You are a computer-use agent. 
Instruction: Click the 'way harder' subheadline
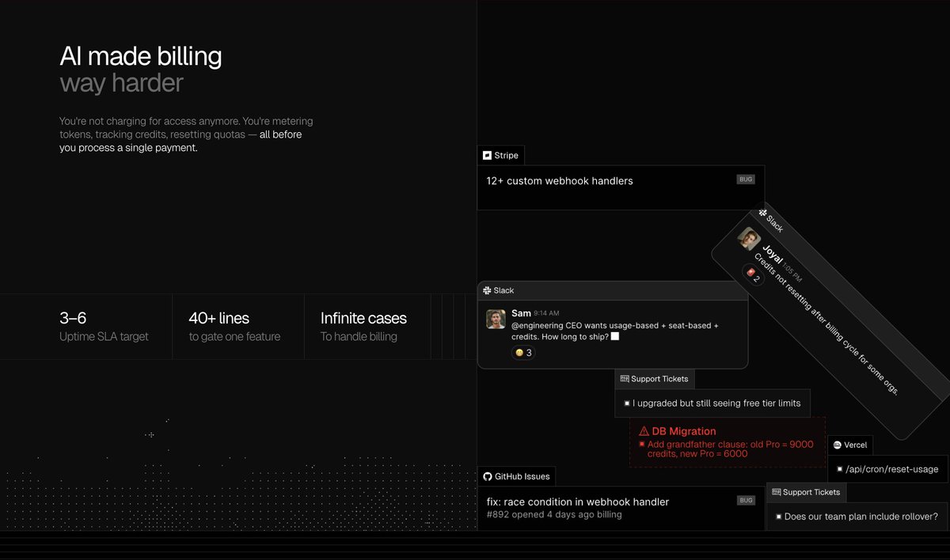121,83
